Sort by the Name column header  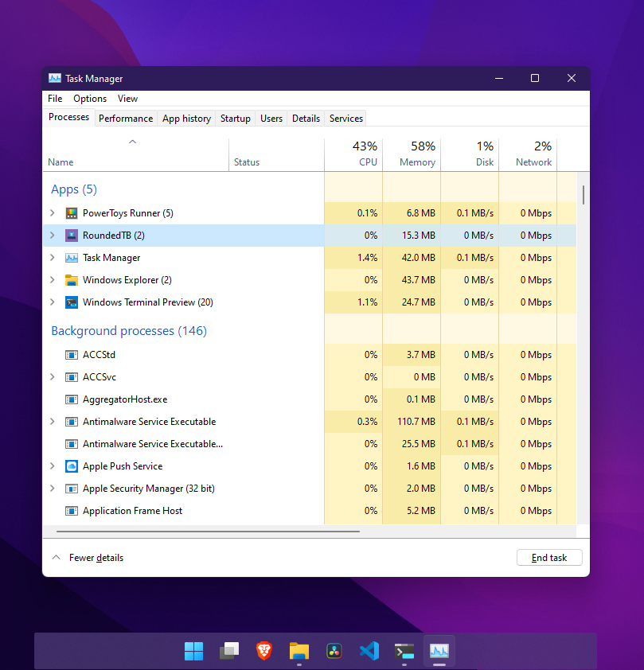(x=136, y=155)
